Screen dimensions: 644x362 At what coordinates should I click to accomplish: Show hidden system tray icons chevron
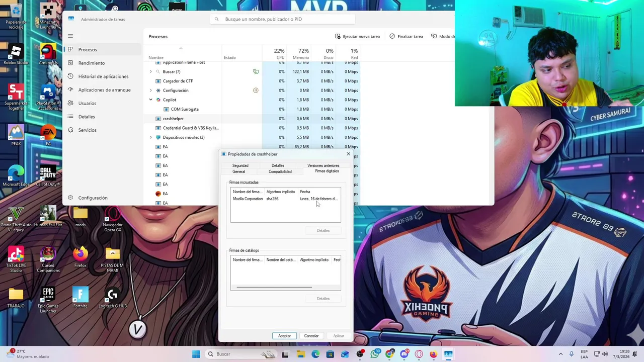(560, 354)
